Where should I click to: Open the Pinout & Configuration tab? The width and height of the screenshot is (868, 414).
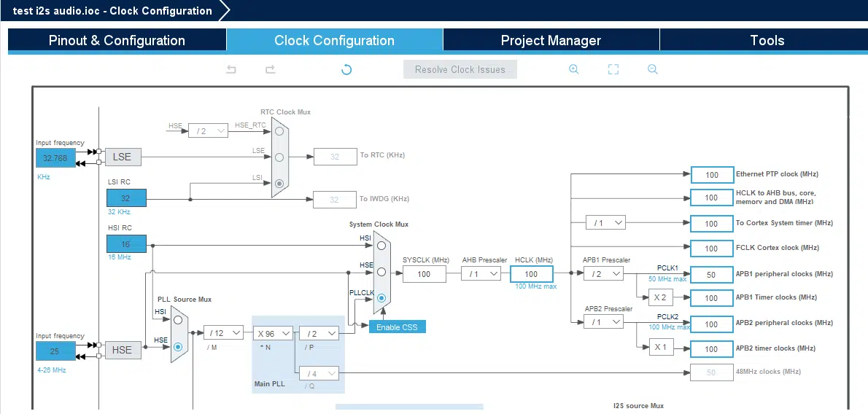(x=117, y=40)
